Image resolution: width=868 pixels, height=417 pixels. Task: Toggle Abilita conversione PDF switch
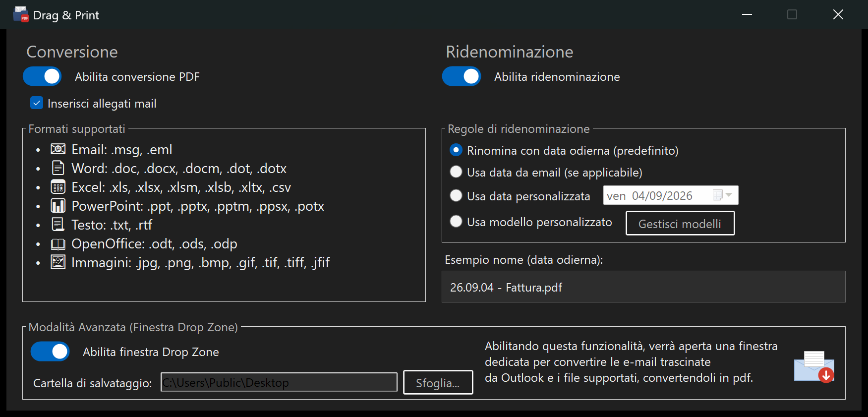tap(42, 76)
